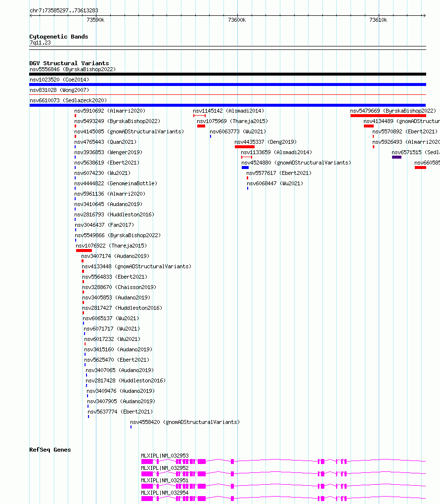The height and width of the screenshot is (504, 440).
Task: Click red bar under nsv4435337 (Deng2019)
Action: pos(244,147)
